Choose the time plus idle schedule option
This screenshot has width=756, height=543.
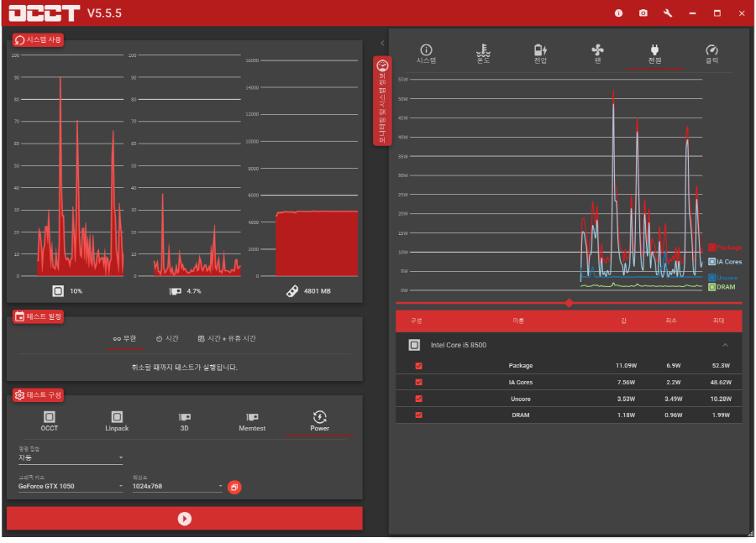[227, 339]
